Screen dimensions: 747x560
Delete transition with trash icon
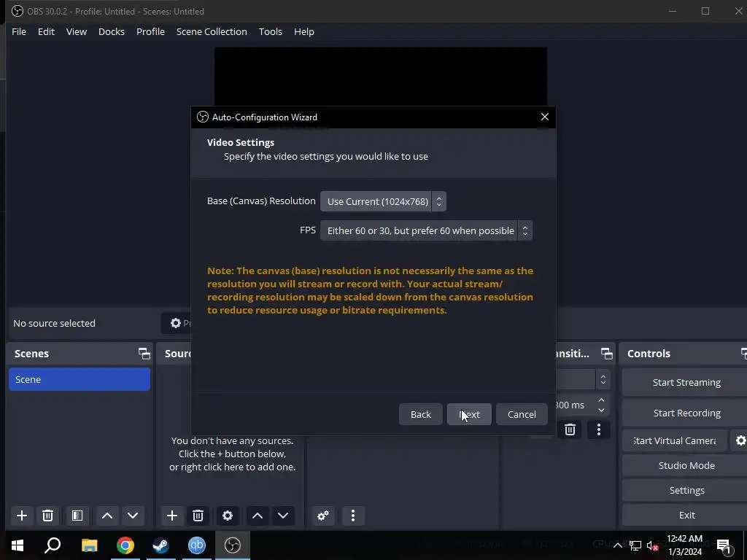pyautogui.click(x=570, y=429)
